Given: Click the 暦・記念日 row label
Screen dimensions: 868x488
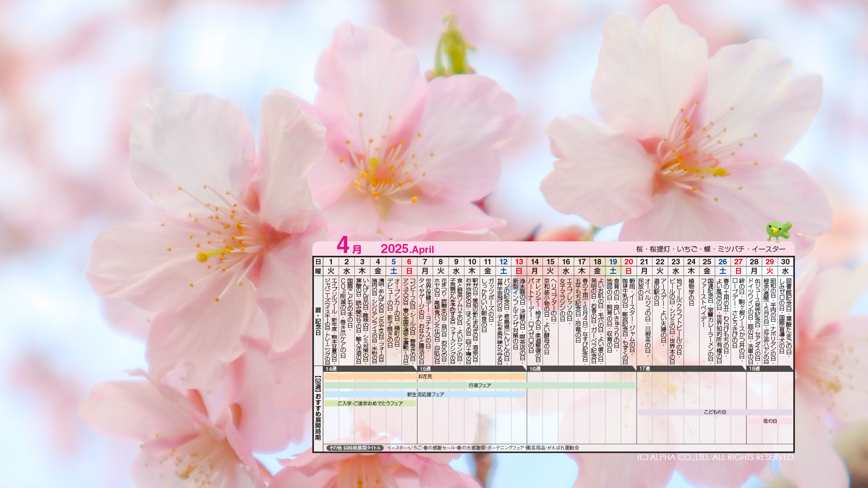Looking at the screenshot, I should (x=318, y=321).
